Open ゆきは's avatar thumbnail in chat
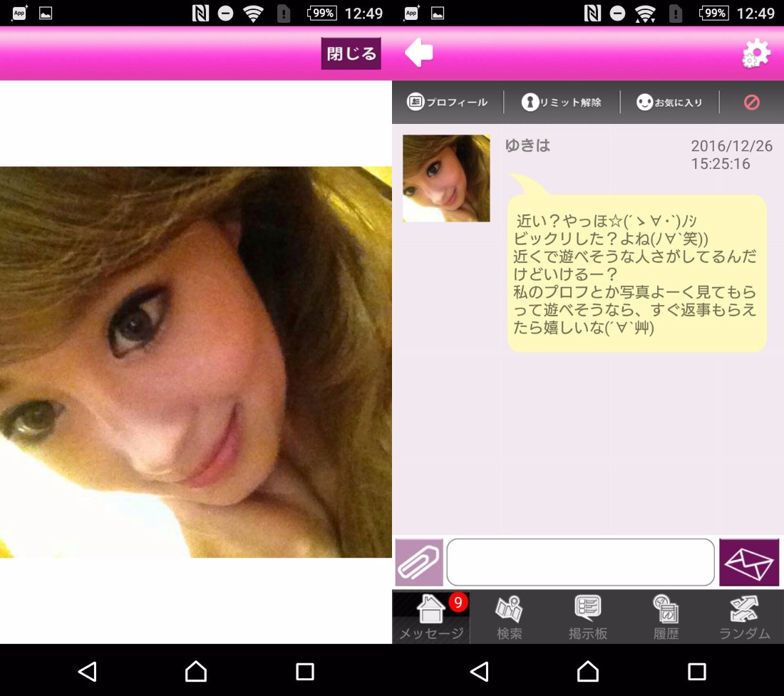Image resolution: width=784 pixels, height=696 pixels. point(446,178)
